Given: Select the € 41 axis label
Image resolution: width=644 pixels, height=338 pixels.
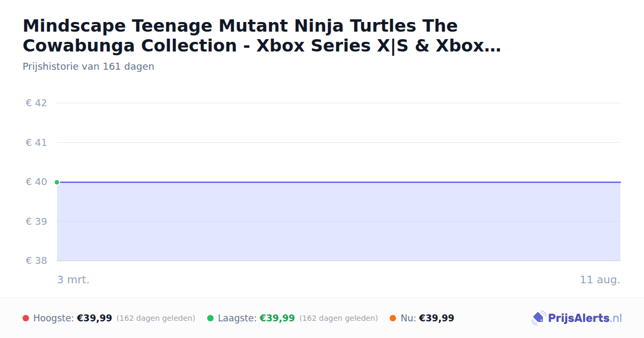Looking at the screenshot, I should coord(36,143).
